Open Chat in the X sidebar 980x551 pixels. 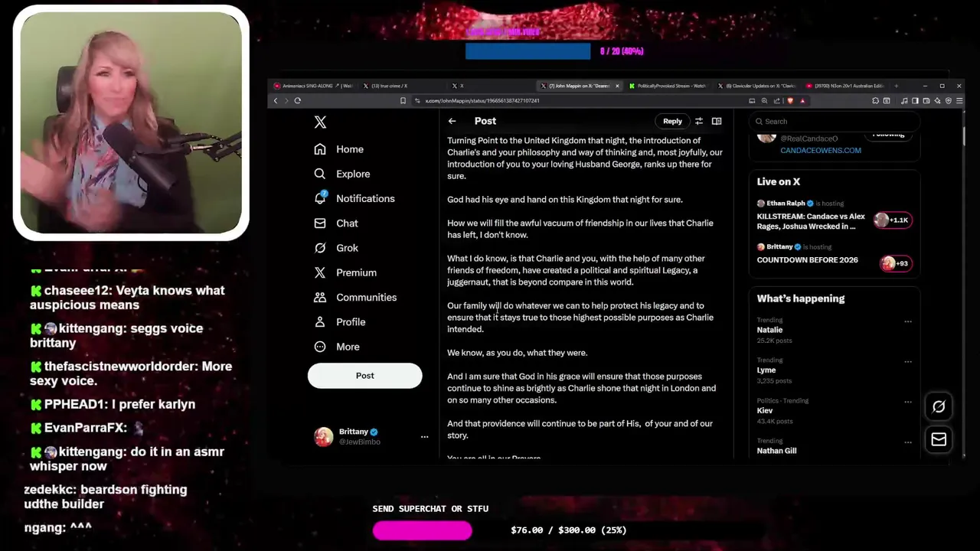click(335, 223)
